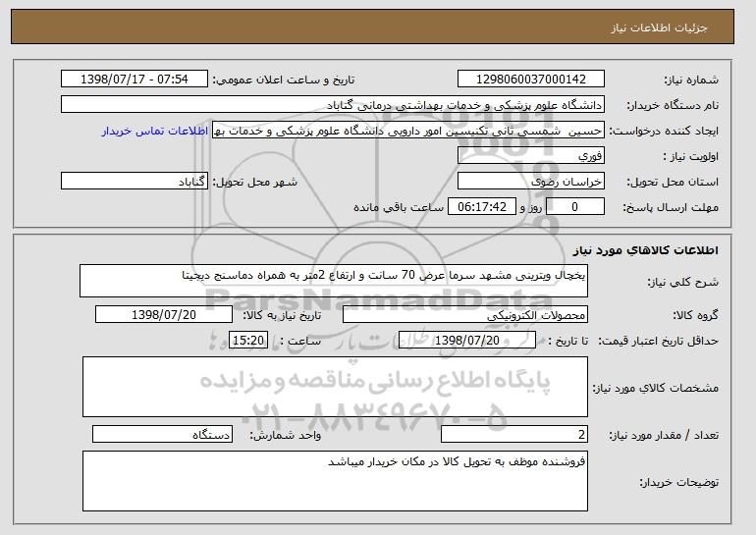Select the priority field showing فوری
The height and width of the screenshot is (535, 756).
[531, 156]
